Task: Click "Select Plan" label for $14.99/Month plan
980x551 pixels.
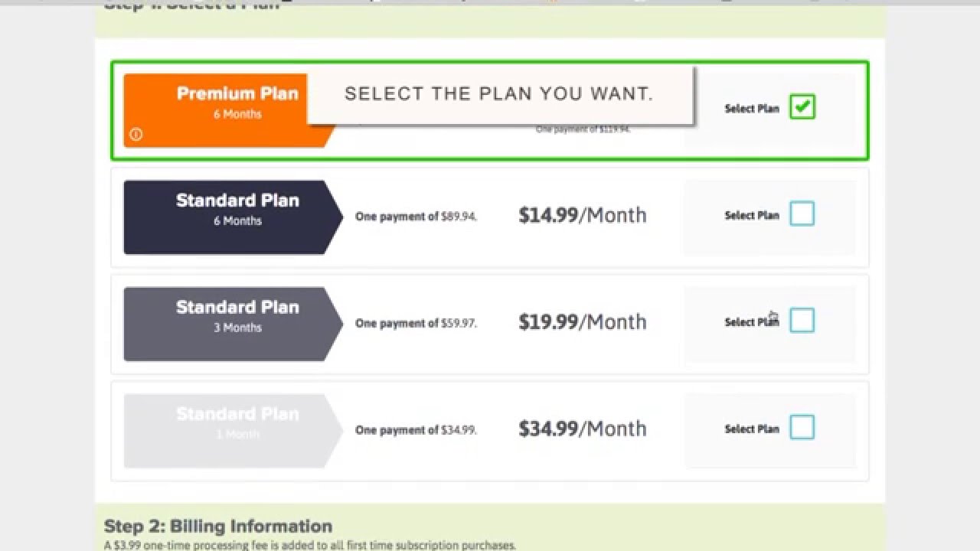Action: pyautogui.click(x=751, y=216)
